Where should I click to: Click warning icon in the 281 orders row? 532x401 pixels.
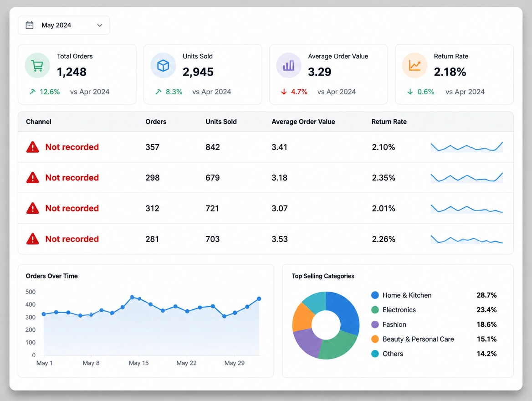pos(33,239)
